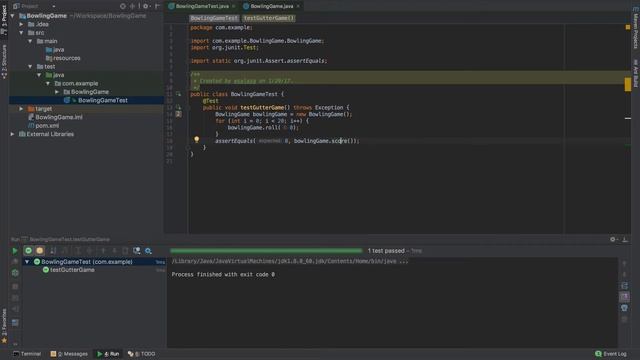Collapse the test folder
Screen dimensions: 640x360
tap(30, 67)
